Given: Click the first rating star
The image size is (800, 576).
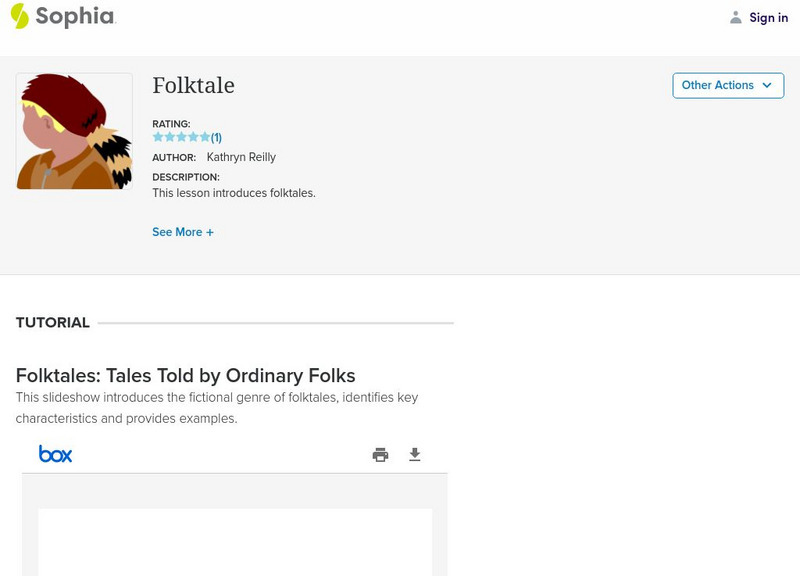Looking at the screenshot, I should tap(157, 137).
